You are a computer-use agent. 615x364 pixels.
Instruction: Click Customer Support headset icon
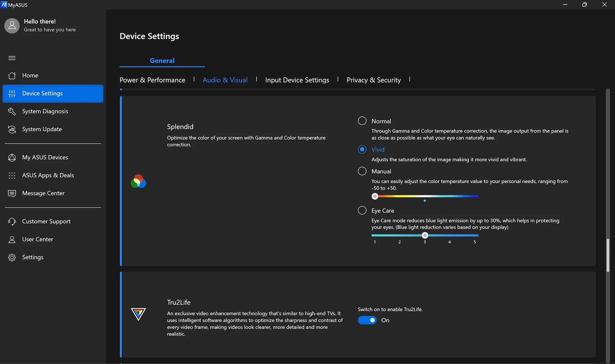[x=12, y=222]
